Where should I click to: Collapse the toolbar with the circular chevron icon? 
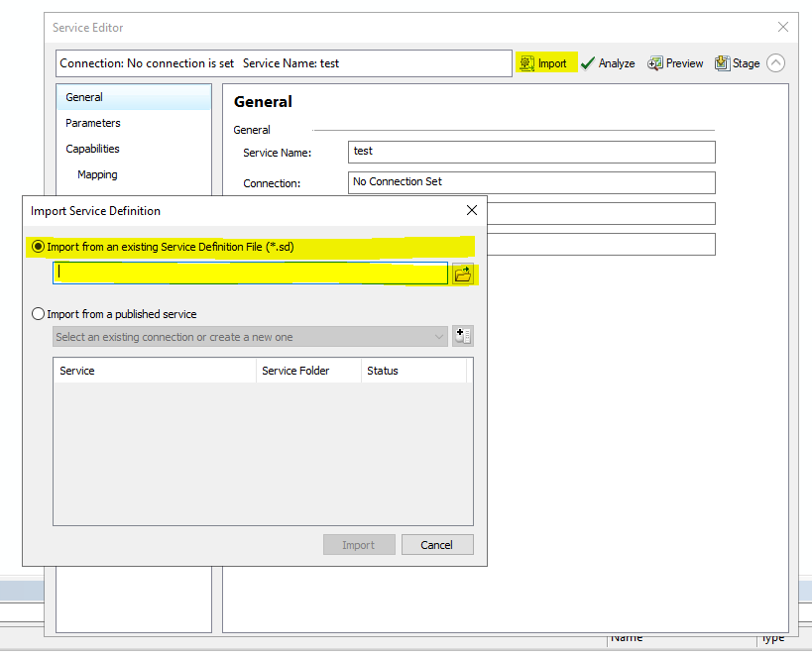pyautogui.click(x=775, y=62)
